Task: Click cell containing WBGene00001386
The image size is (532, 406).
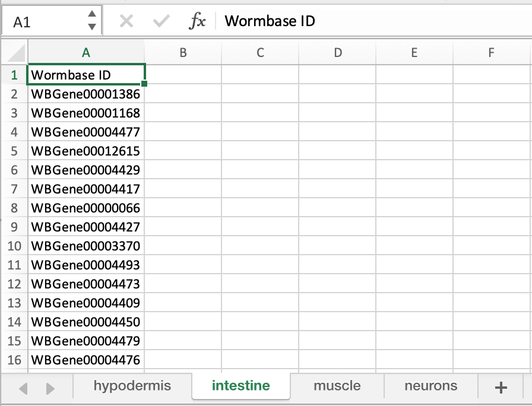Action: 86,94
